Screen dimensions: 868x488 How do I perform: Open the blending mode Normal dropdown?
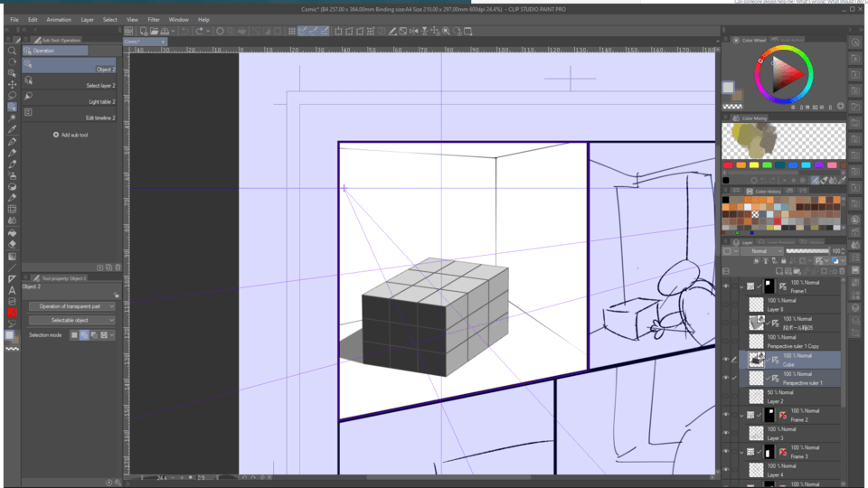(x=763, y=250)
